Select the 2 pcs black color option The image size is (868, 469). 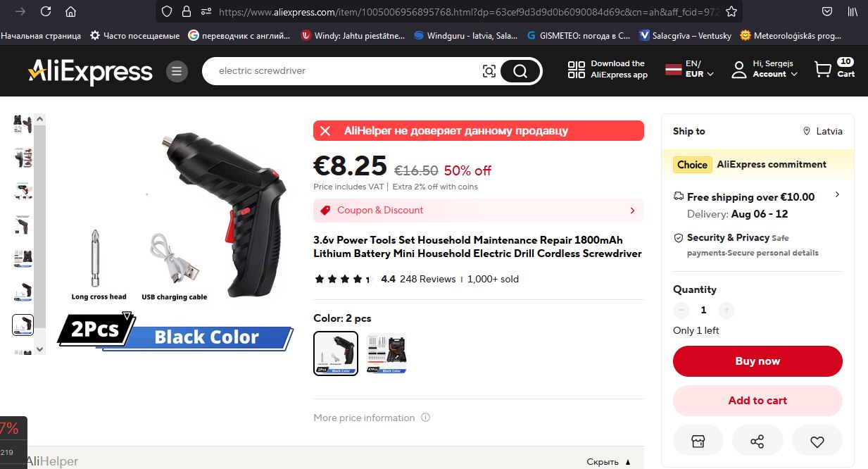point(336,354)
